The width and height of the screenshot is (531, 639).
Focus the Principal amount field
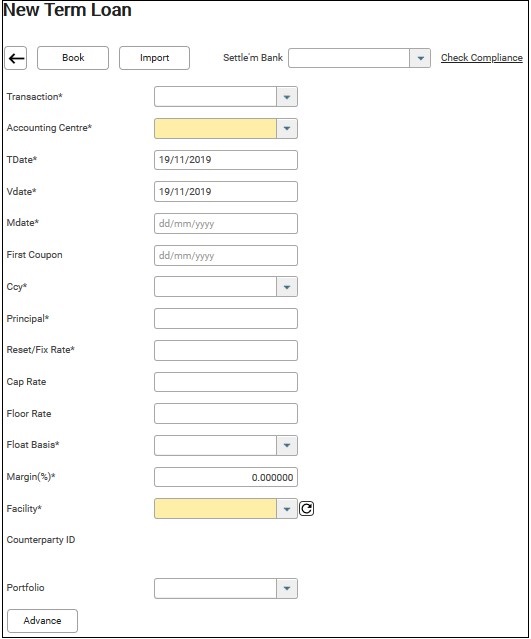[x=226, y=319]
